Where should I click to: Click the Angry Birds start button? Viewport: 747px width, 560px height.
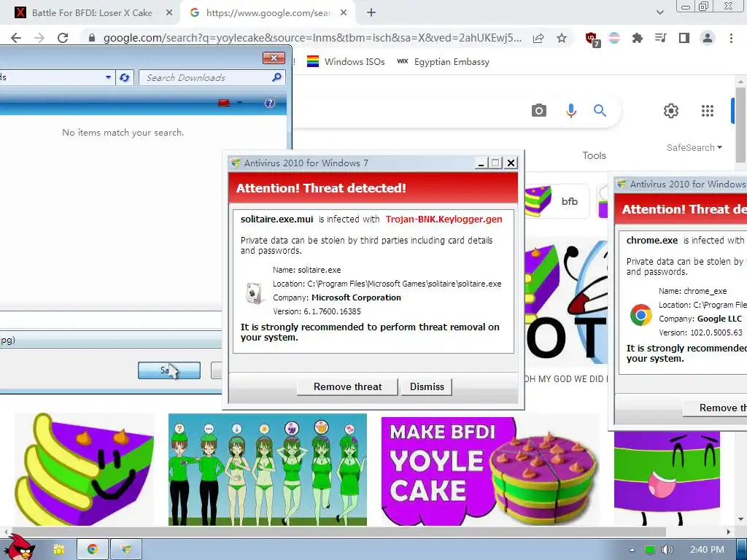(x=19, y=548)
